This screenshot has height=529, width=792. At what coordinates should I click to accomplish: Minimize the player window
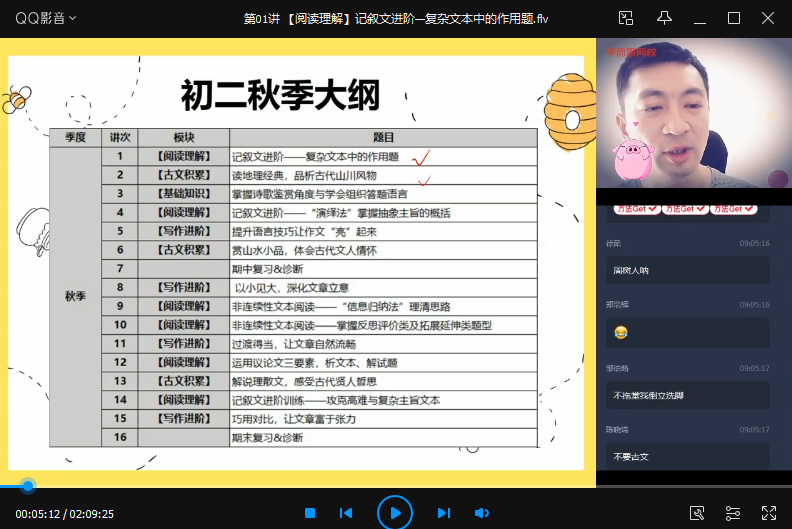[699, 18]
